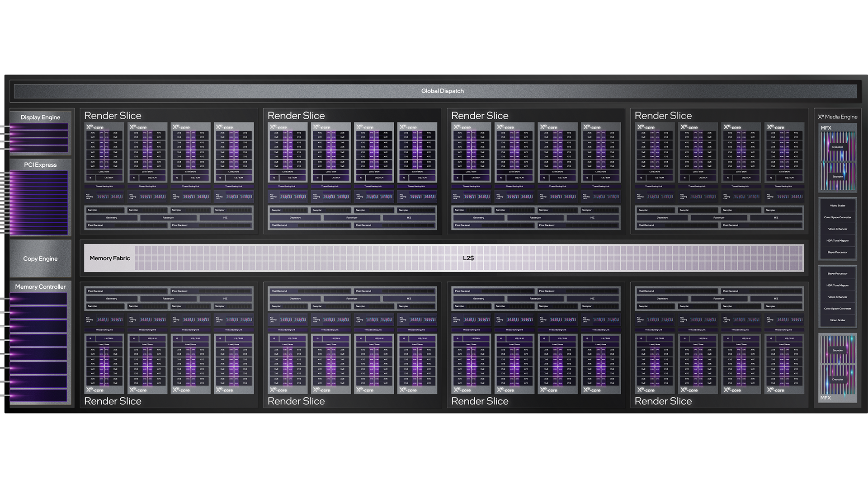Click the lower Bayer Processor block
The image size is (868, 488).
(x=837, y=273)
